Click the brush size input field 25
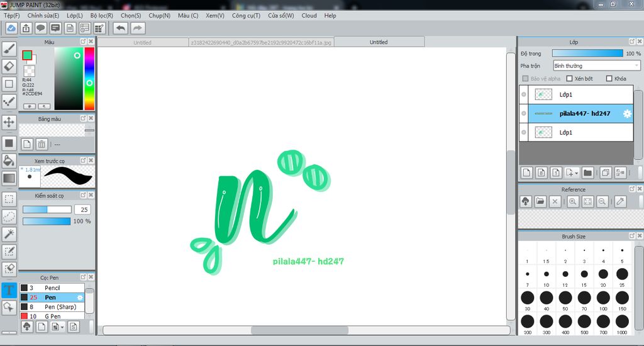644x346 pixels. tap(84, 209)
